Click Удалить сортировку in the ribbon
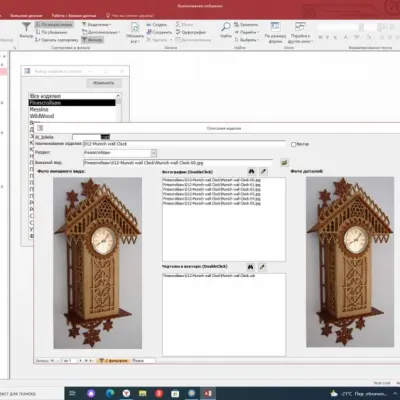The image size is (400, 400). [57, 40]
